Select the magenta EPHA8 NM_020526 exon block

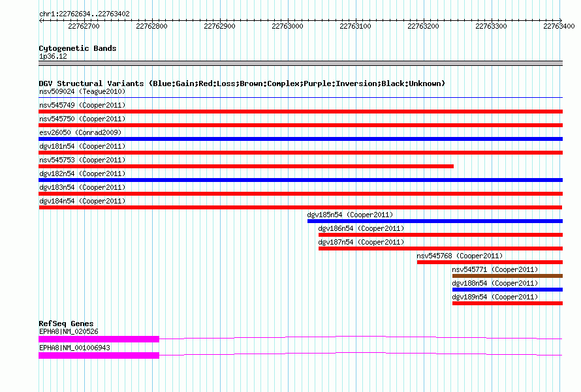(99, 339)
